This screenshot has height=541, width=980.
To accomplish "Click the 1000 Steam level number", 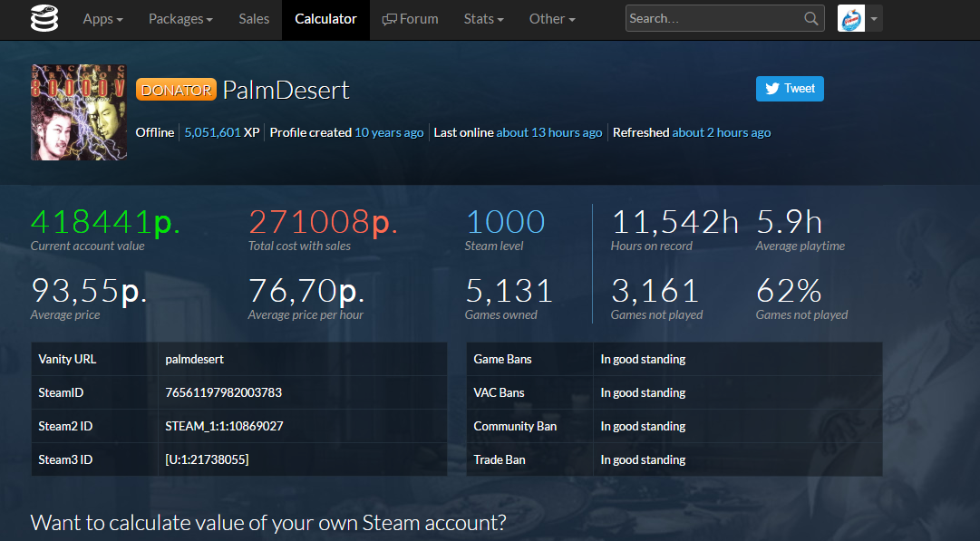I will pyautogui.click(x=505, y=222).
